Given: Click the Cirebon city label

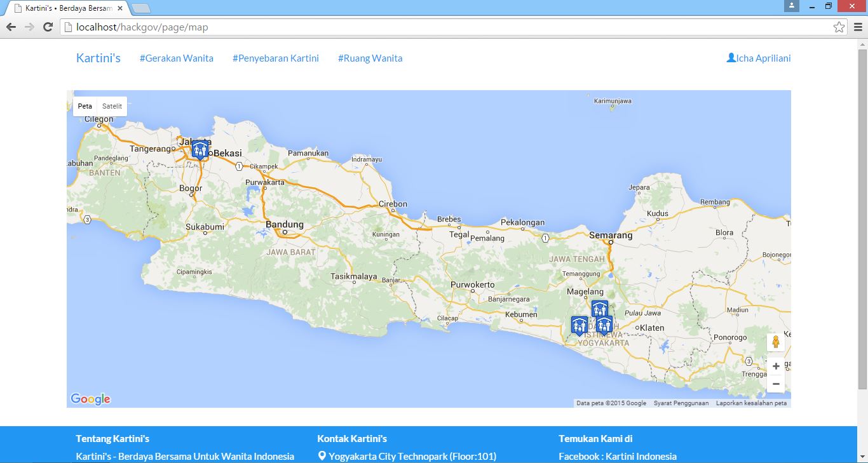Looking at the screenshot, I should [x=393, y=204].
